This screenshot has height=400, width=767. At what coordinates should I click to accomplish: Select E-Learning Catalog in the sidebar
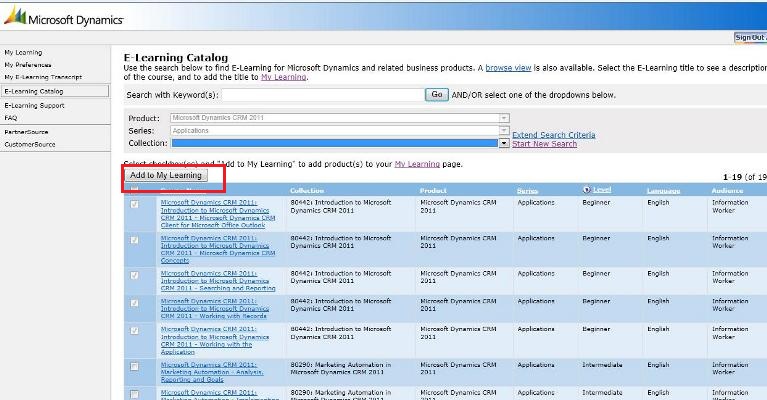[x=55, y=91]
